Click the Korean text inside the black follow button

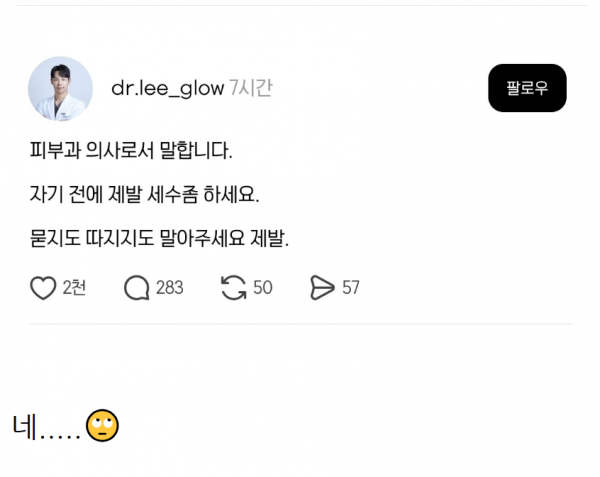coord(527,88)
